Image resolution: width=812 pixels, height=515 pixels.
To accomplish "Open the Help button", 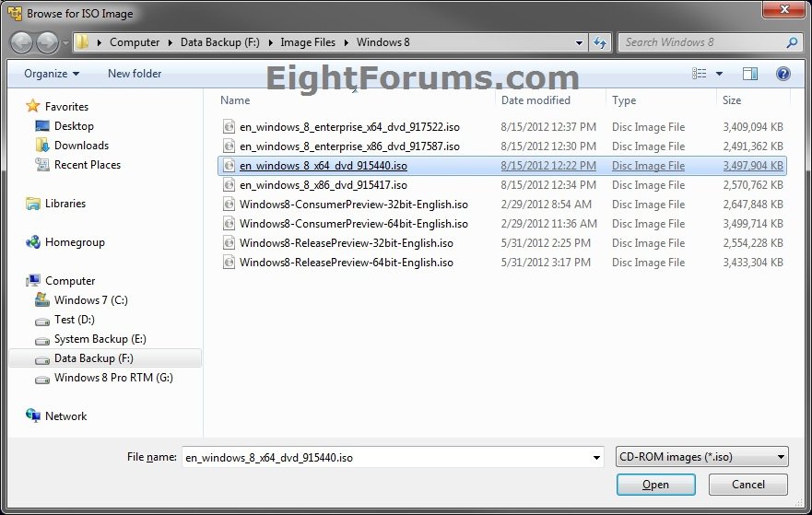I will pos(783,74).
